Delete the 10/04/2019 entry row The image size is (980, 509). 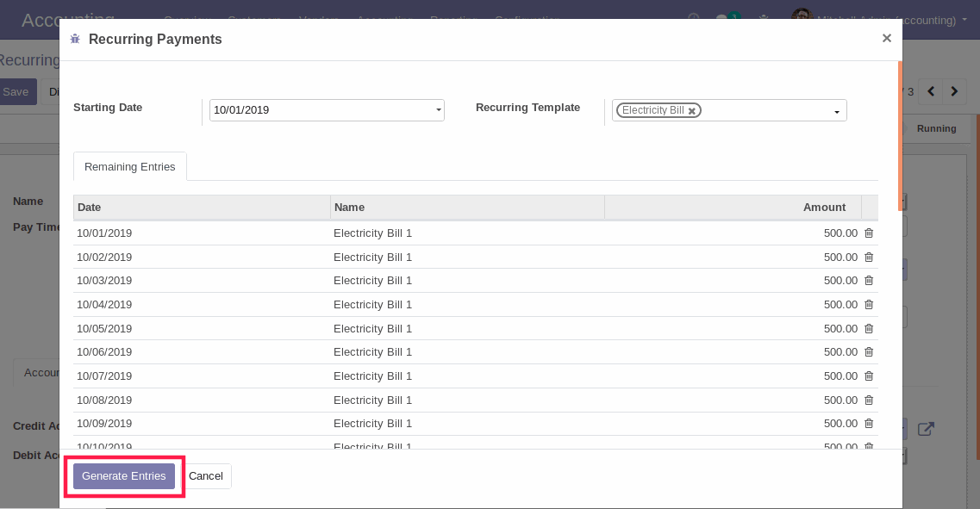pos(869,304)
